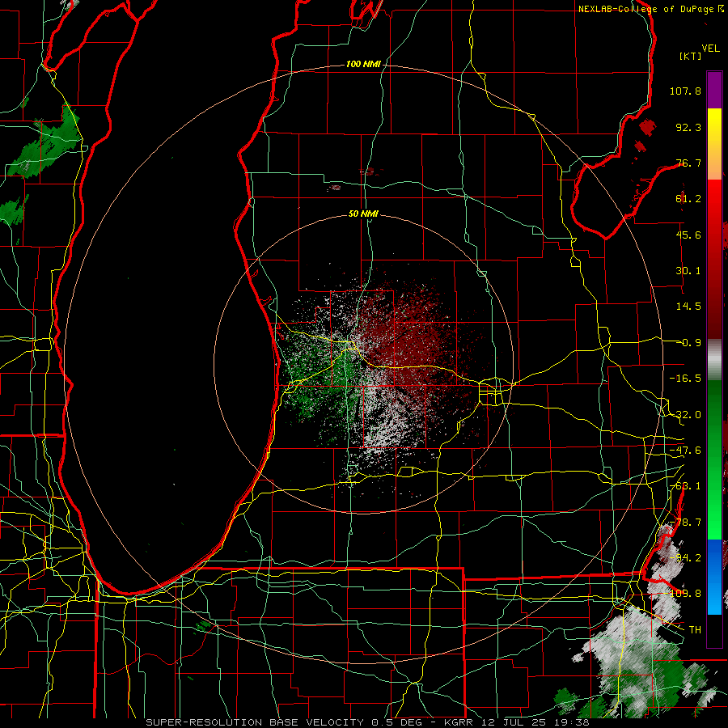Click the 92.3 scale value
Screen dimensions: 728x728
point(688,127)
